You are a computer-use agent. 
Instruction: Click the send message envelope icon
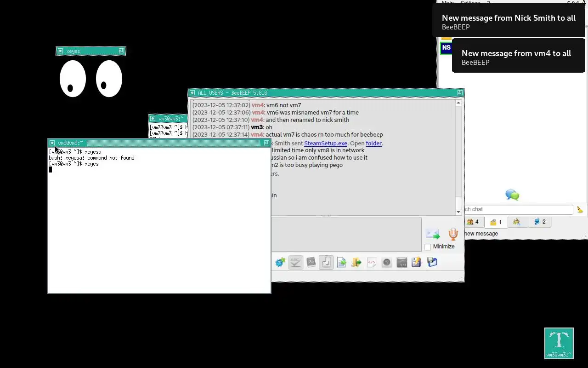pos(433,234)
